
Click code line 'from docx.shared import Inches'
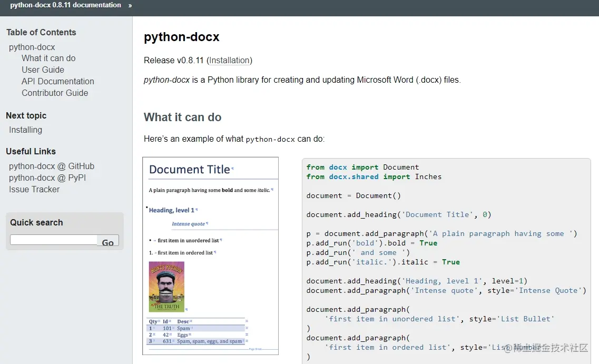[x=374, y=177]
